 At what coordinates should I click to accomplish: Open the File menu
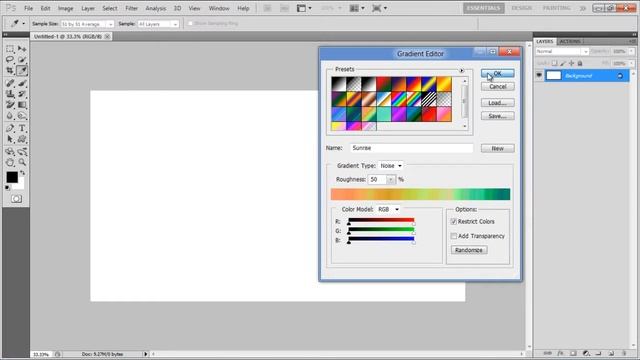29,8
